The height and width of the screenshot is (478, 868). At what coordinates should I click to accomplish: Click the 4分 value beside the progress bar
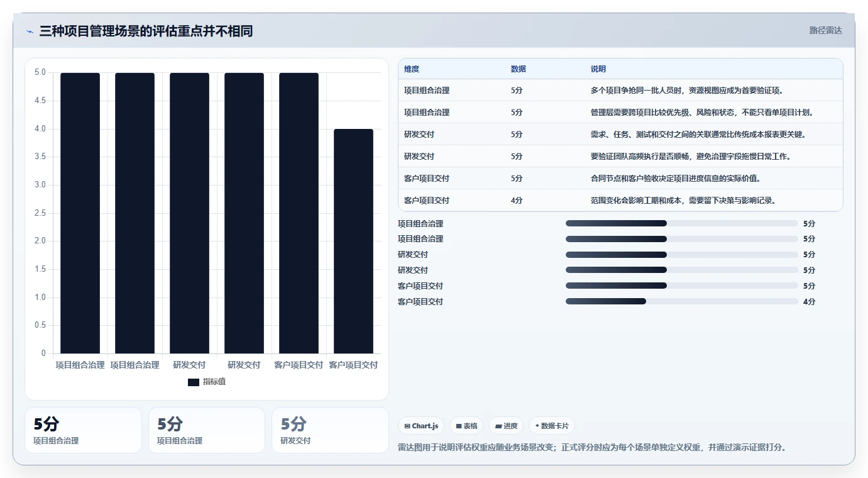click(x=809, y=302)
